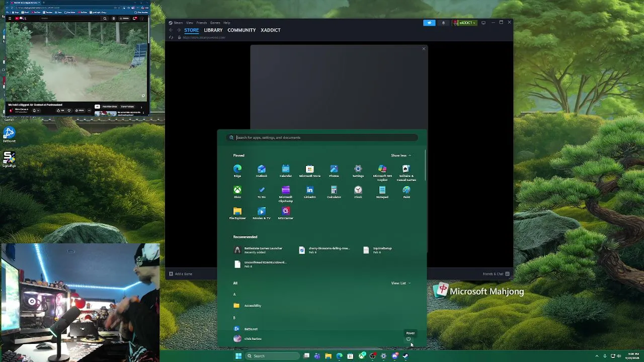
Task: Open Edge from the taskbar
Action: 339,356
